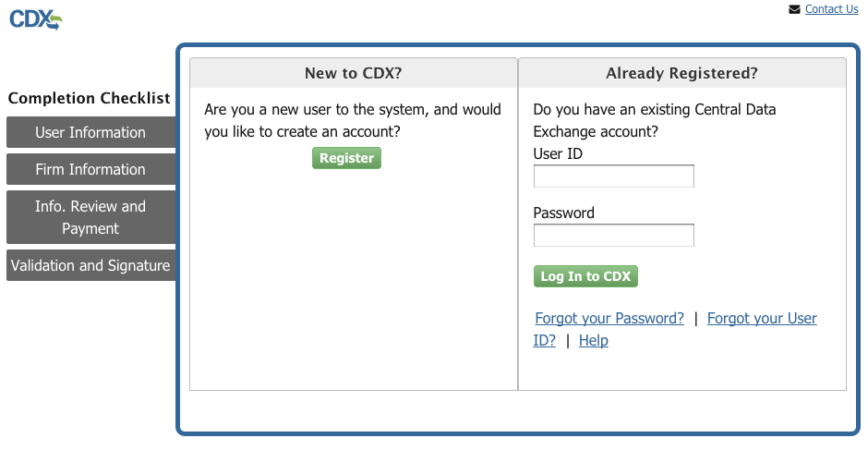The width and height of the screenshot is (868, 450).
Task: Go to the Validation and Signature step
Action: pos(90,265)
